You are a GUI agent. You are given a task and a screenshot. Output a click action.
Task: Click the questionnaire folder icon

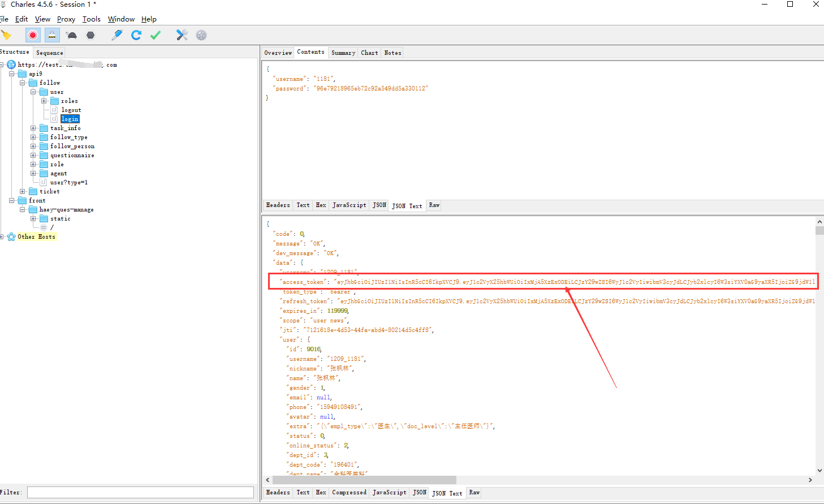pyautogui.click(x=44, y=155)
